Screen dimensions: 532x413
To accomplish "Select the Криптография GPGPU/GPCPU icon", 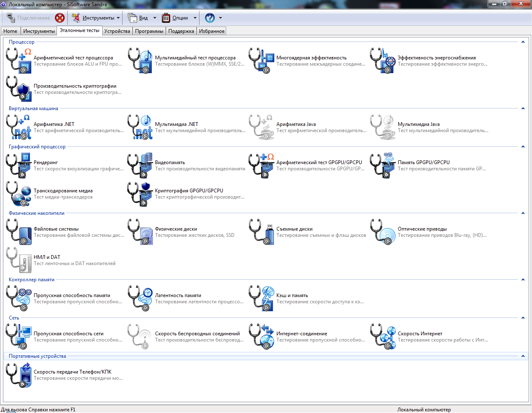I will (x=140, y=194).
